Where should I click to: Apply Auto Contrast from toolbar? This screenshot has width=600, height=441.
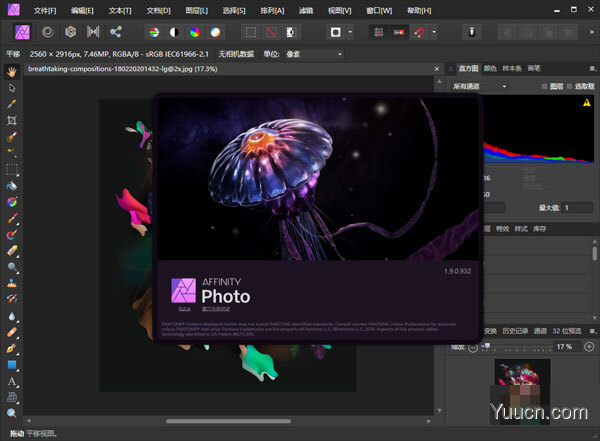pyautogui.click(x=174, y=33)
